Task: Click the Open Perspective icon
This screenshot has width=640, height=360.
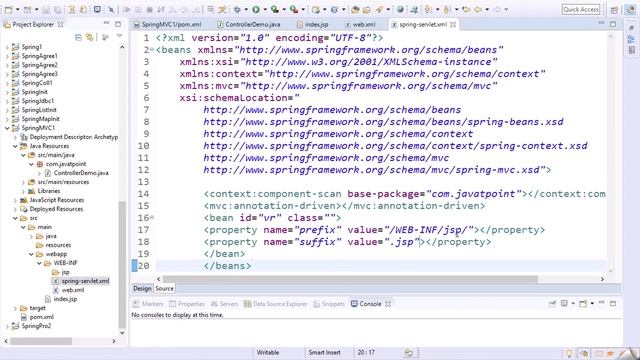Action: pyautogui.click(x=614, y=10)
